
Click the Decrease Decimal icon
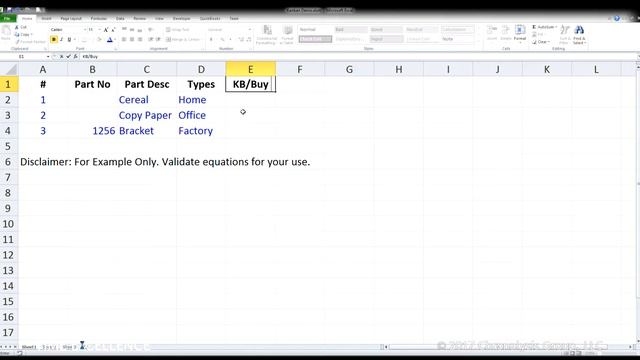tap(249, 40)
